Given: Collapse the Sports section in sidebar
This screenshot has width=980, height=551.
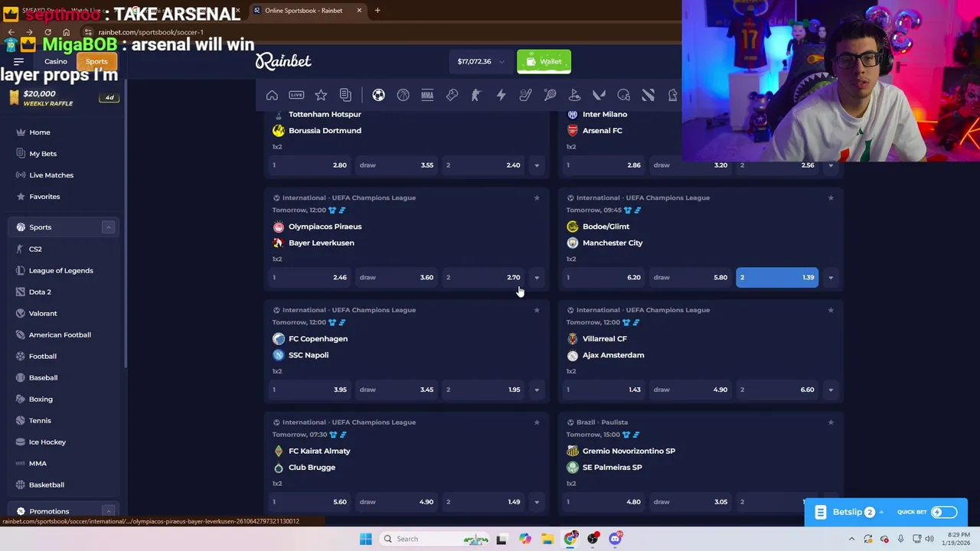Looking at the screenshot, I should coord(109,227).
